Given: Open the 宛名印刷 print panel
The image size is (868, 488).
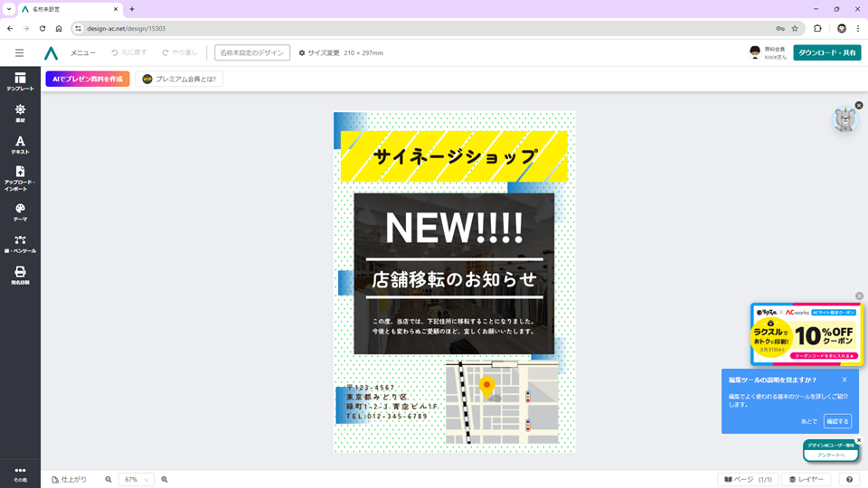Looking at the screenshot, I should 20,275.
